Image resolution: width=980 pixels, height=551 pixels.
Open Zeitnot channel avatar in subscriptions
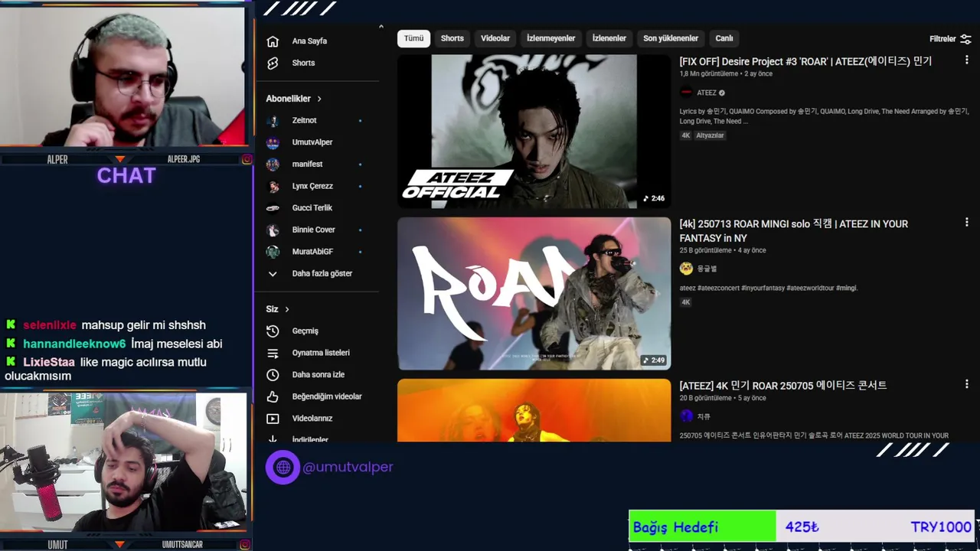pyautogui.click(x=273, y=121)
